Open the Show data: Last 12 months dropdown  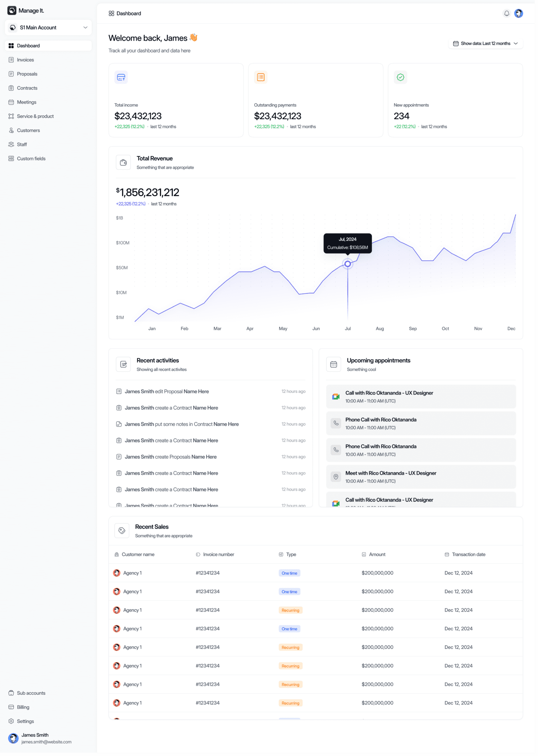pyautogui.click(x=485, y=44)
